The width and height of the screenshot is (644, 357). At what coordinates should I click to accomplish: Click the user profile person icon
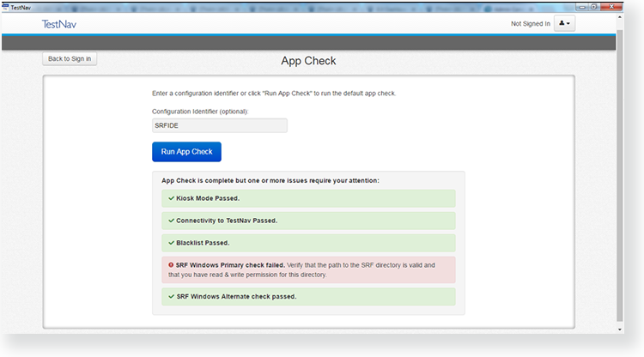click(x=562, y=24)
